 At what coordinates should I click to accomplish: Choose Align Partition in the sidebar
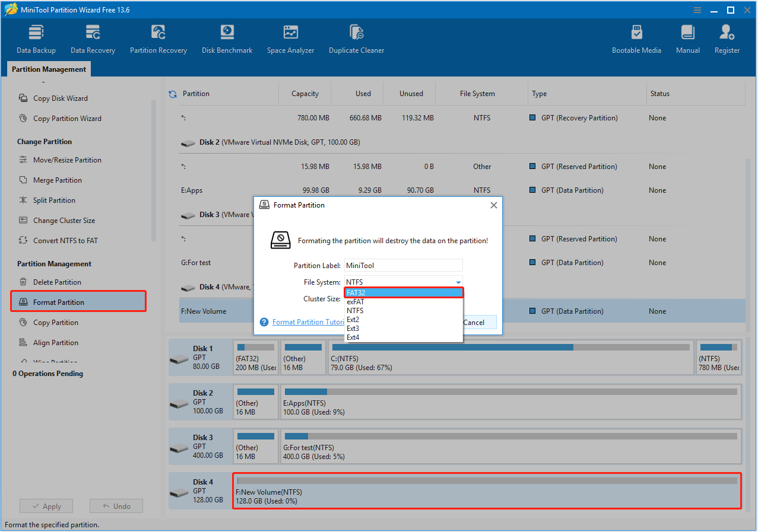pyautogui.click(x=56, y=343)
